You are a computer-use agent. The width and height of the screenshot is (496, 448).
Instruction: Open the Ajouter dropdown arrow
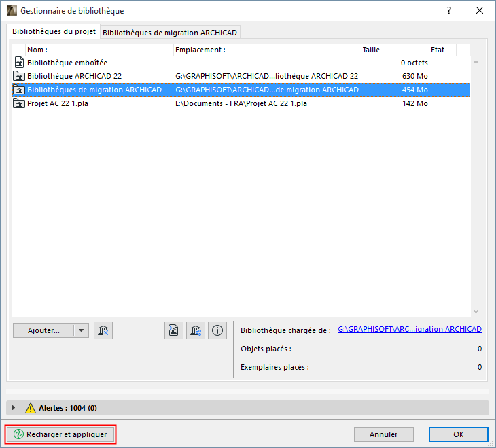[82, 330]
